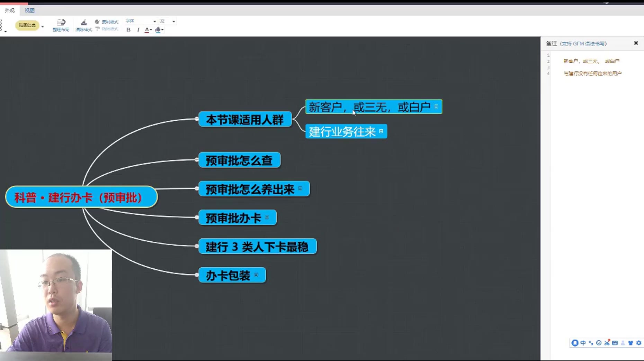This screenshot has width=644, height=361.
Task: Open the theme dropdown arrow beside yellow button
Action: click(43, 26)
